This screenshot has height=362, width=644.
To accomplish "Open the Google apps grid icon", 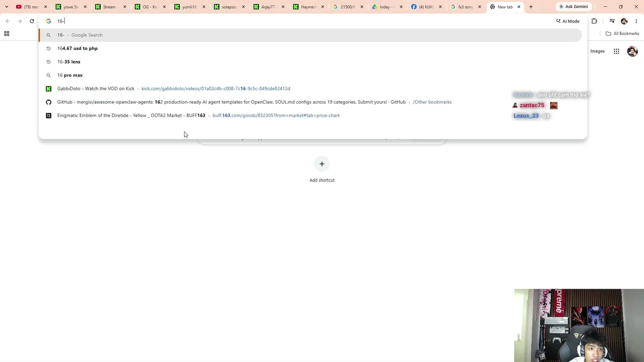I will 616,51.
